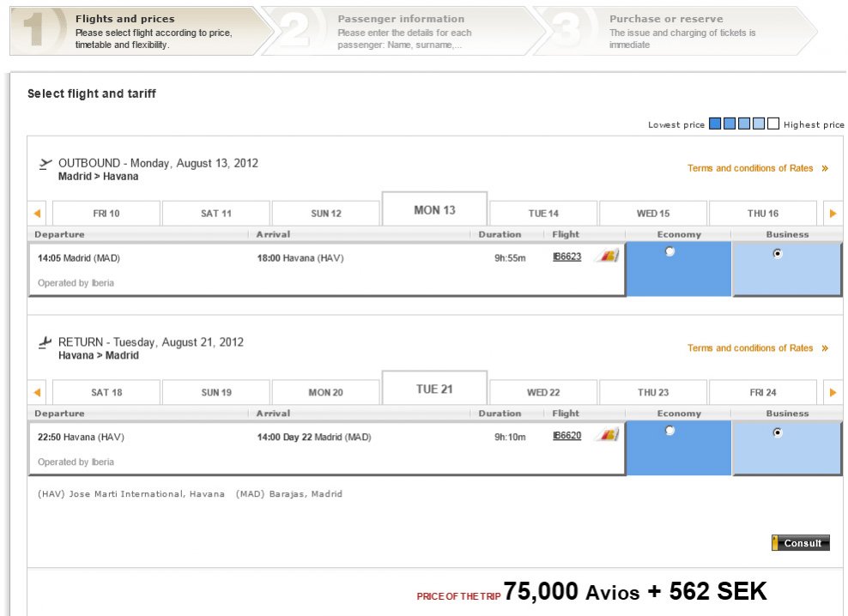
Task: Click Iberia logo beside flight IB6623
Action: click(607, 257)
